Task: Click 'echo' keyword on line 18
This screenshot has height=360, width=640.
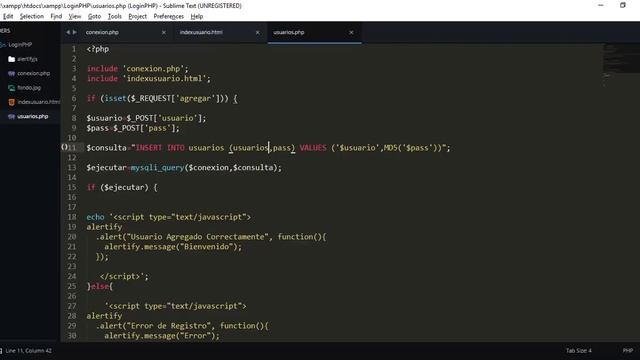Action: pyautogui.click(x=95, y=217)
